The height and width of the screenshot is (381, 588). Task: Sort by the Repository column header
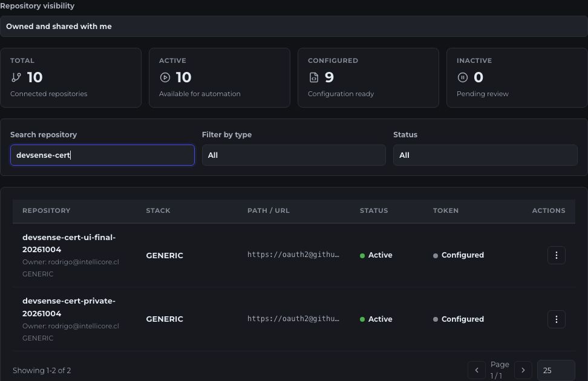(x=47, y=210)
